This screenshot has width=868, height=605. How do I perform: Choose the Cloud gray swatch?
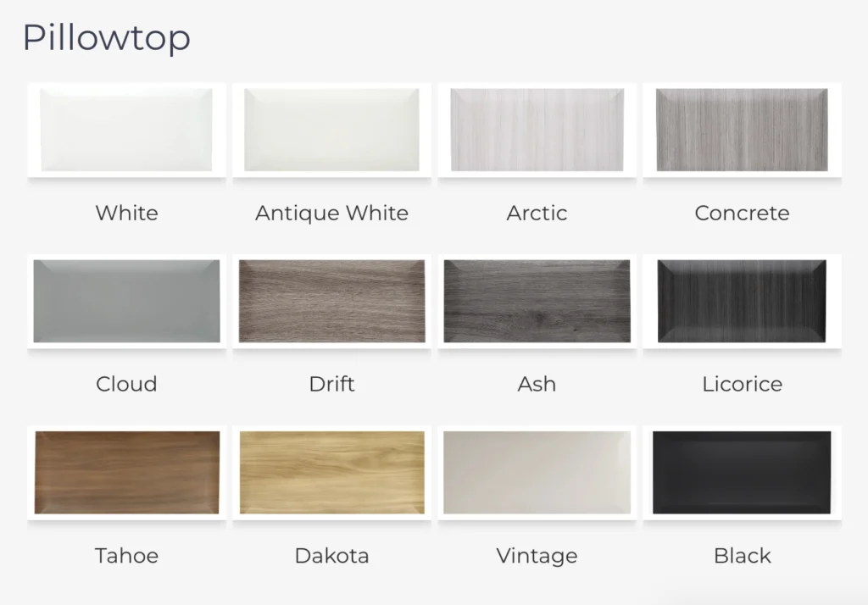[127, 301]
